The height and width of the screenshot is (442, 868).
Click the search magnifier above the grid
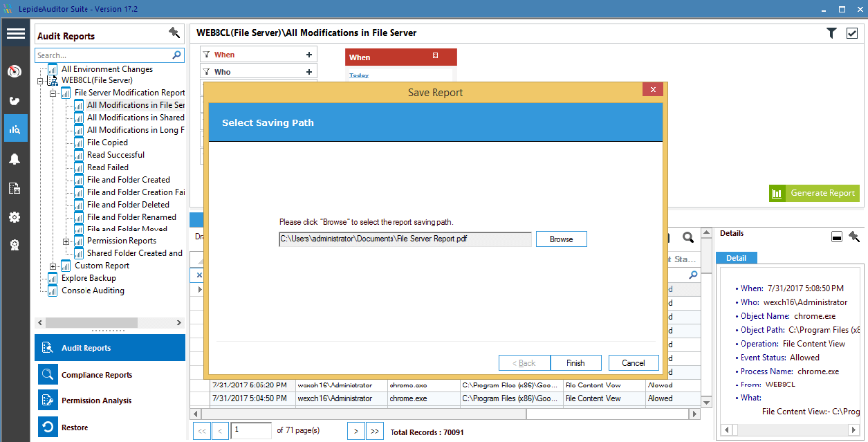(x=688, y=237)
